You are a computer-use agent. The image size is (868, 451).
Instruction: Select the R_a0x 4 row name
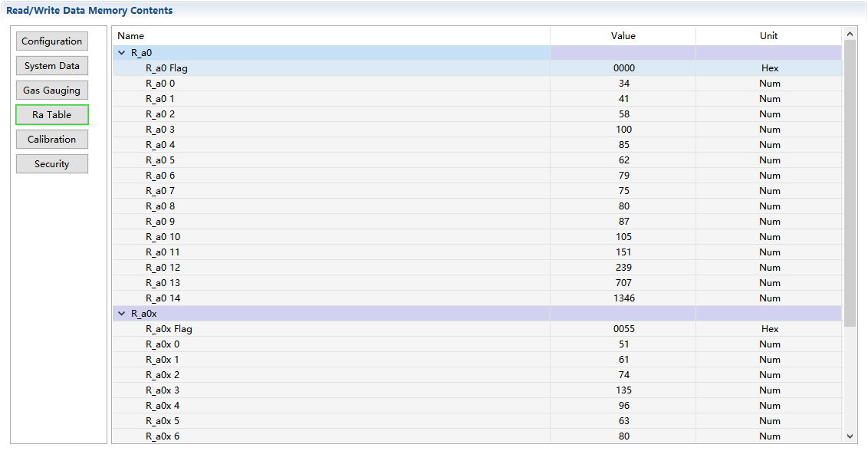click(163, 406)
